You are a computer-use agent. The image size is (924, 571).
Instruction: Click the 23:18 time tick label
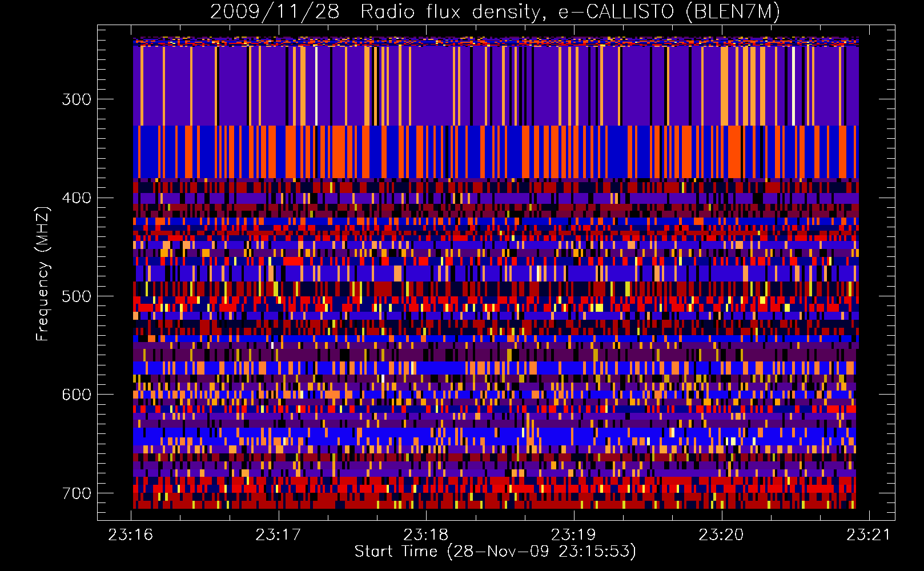click(x=426, y=535)
